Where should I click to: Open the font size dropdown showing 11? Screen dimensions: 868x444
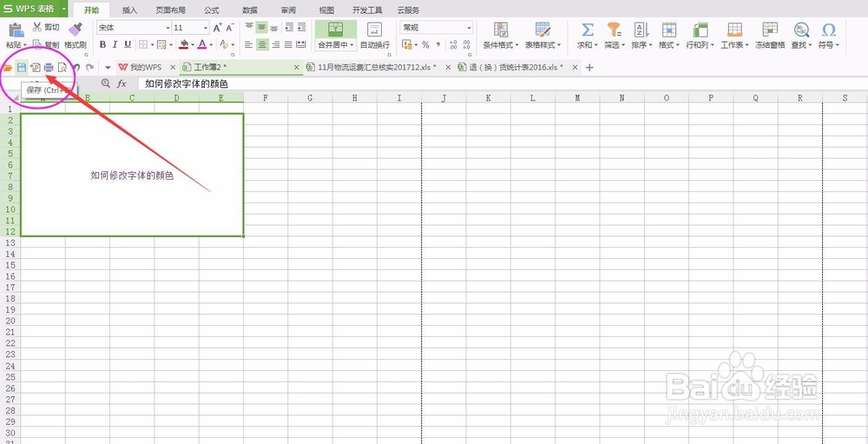coord(206,28)
